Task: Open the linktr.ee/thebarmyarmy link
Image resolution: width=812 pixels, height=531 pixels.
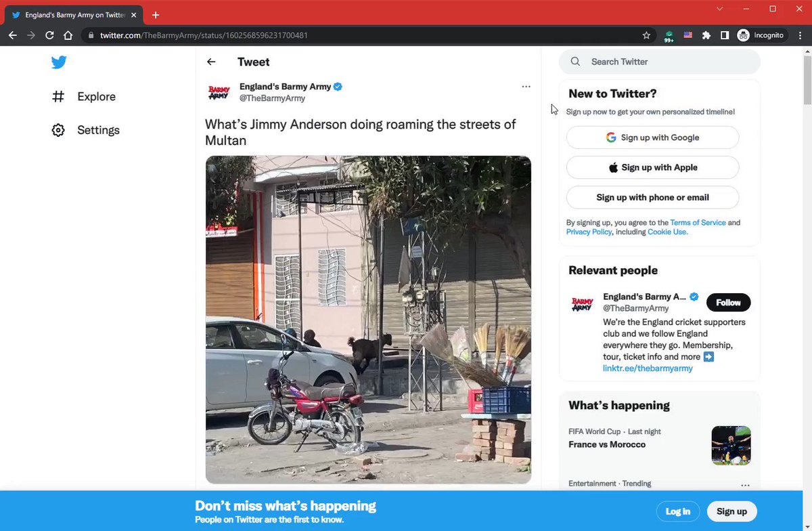Action: 648,368
